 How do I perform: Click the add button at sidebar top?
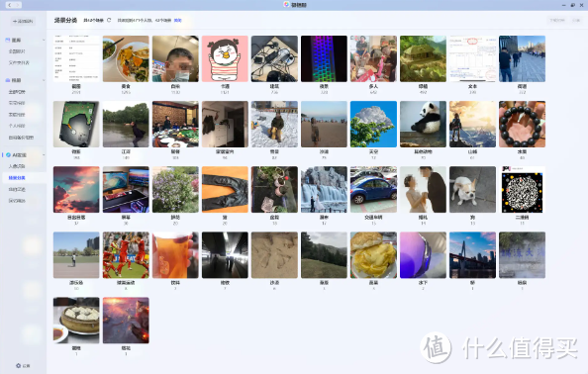click(x=23, y=21)
